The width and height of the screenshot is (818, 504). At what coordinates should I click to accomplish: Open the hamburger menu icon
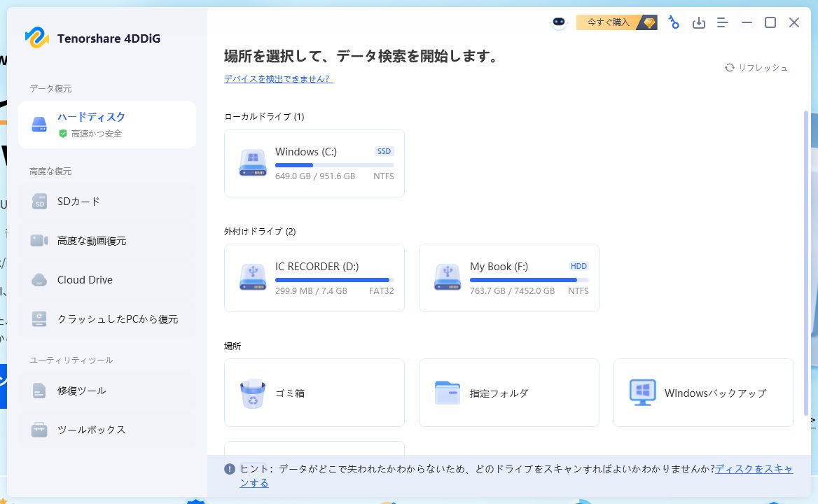point(723,23)
